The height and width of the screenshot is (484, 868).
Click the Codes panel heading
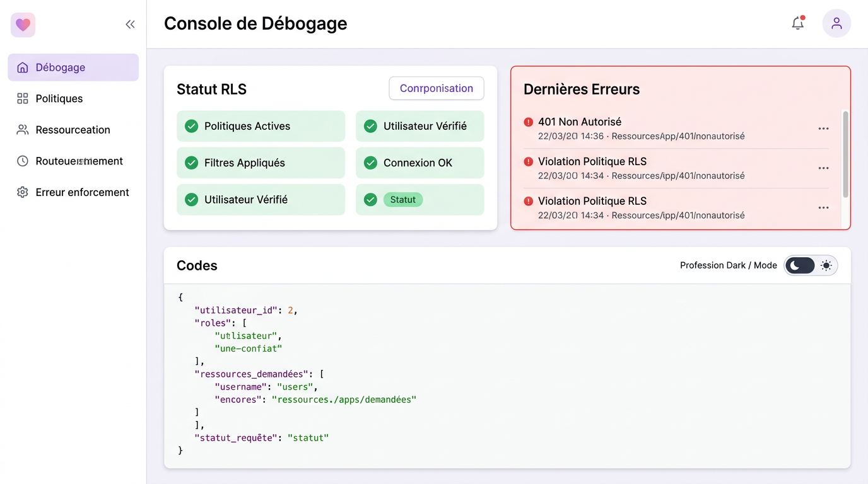tap(197, 265)
